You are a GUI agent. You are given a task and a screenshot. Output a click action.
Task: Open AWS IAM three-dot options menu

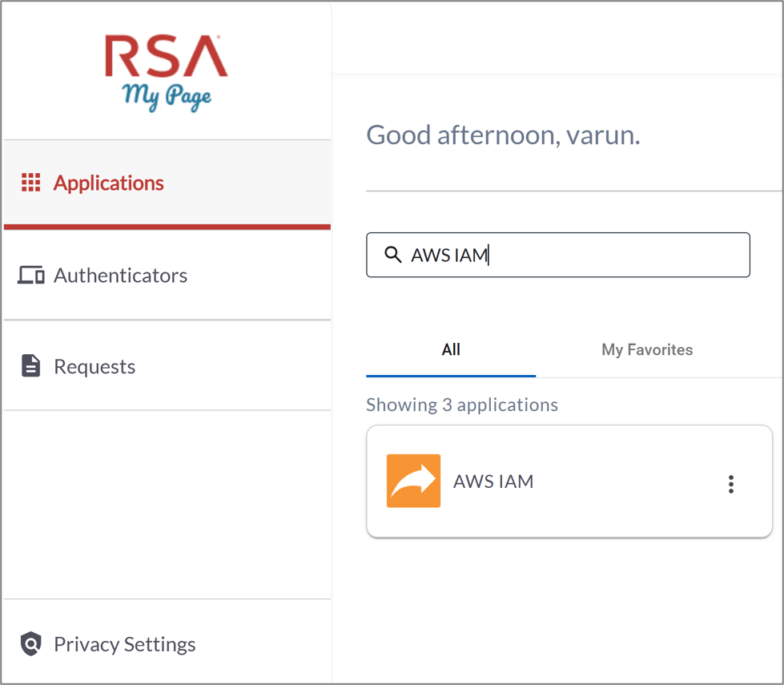click(731, 485)
